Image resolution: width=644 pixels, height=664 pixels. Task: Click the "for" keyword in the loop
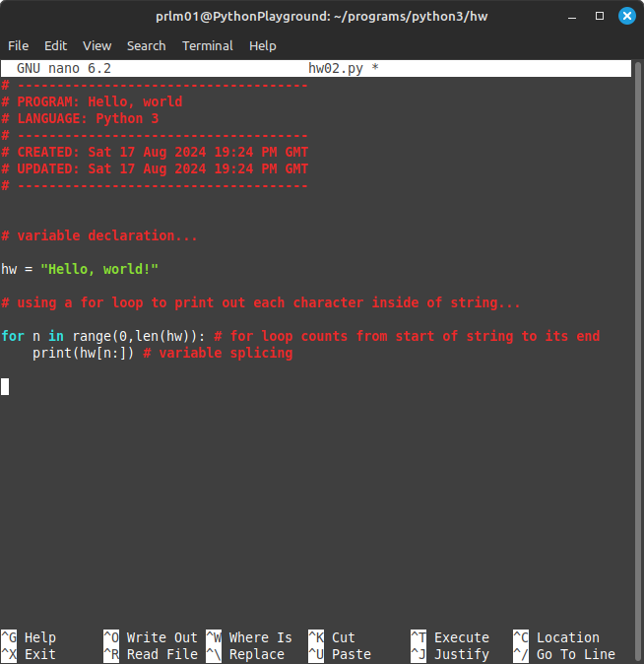pyautogui.click(x=13, y=336)
